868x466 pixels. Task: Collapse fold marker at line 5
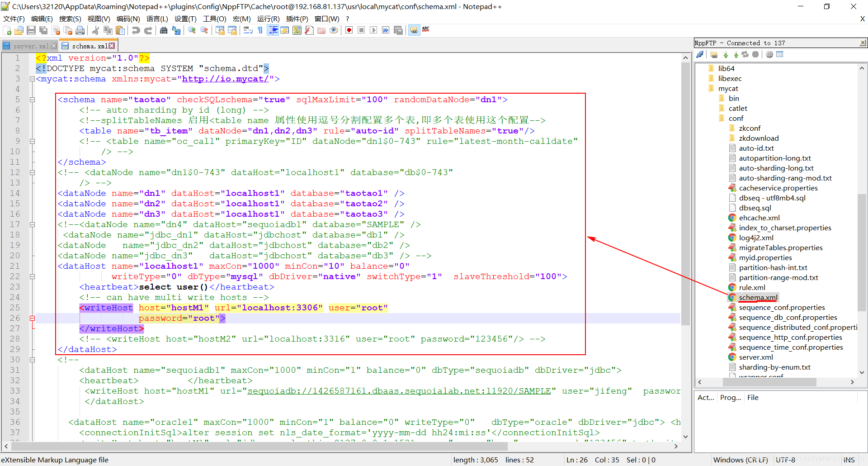[x=32, y=100]
